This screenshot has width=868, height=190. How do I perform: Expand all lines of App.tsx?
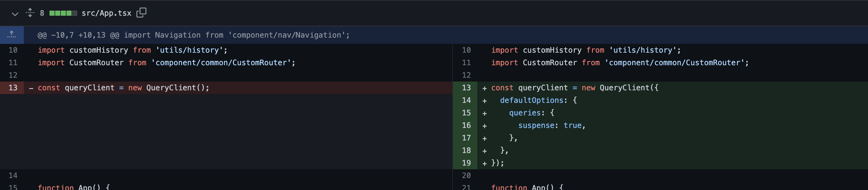(x=30, y=13)
